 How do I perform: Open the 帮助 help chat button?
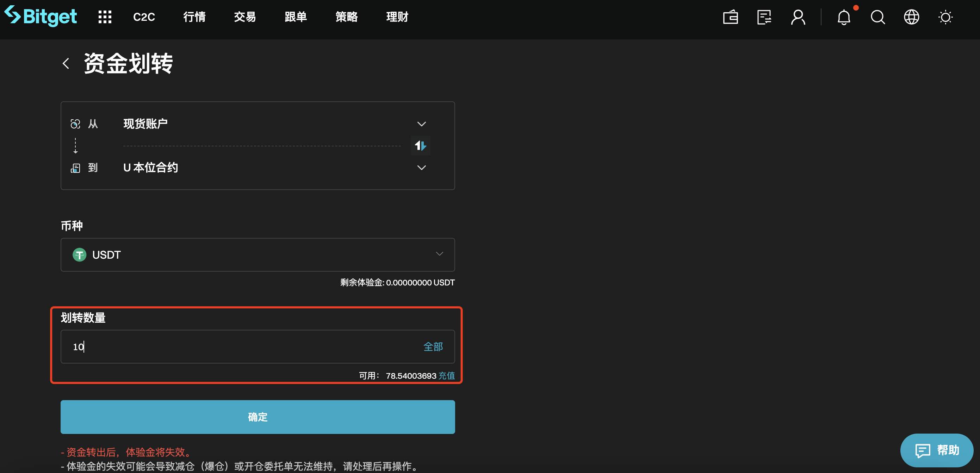coord(936,450)
